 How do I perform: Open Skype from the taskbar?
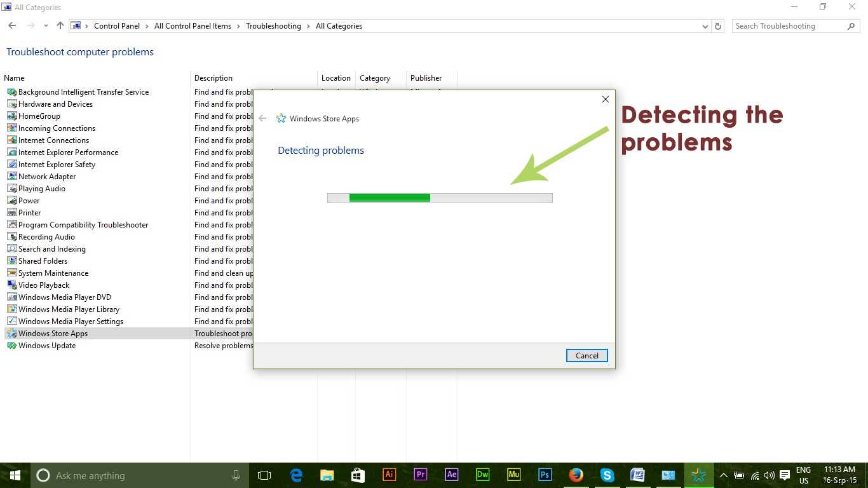pyautogui.click(x=607, y=475)
